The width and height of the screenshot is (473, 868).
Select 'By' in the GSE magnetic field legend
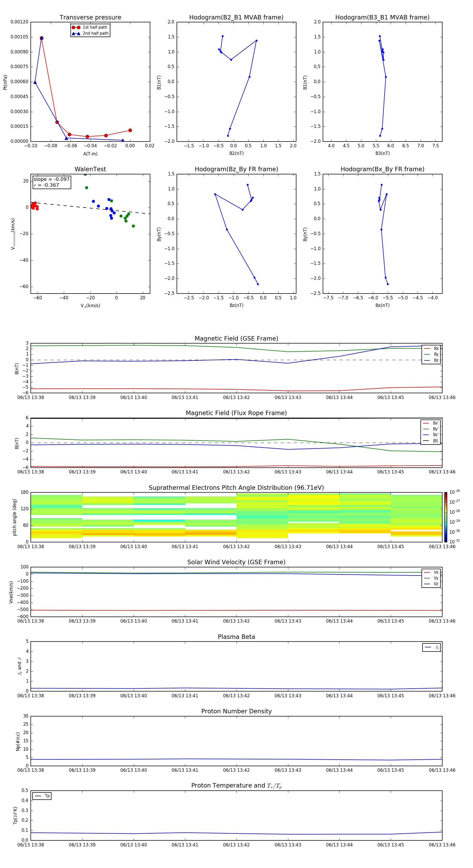[x=431, y=354]
